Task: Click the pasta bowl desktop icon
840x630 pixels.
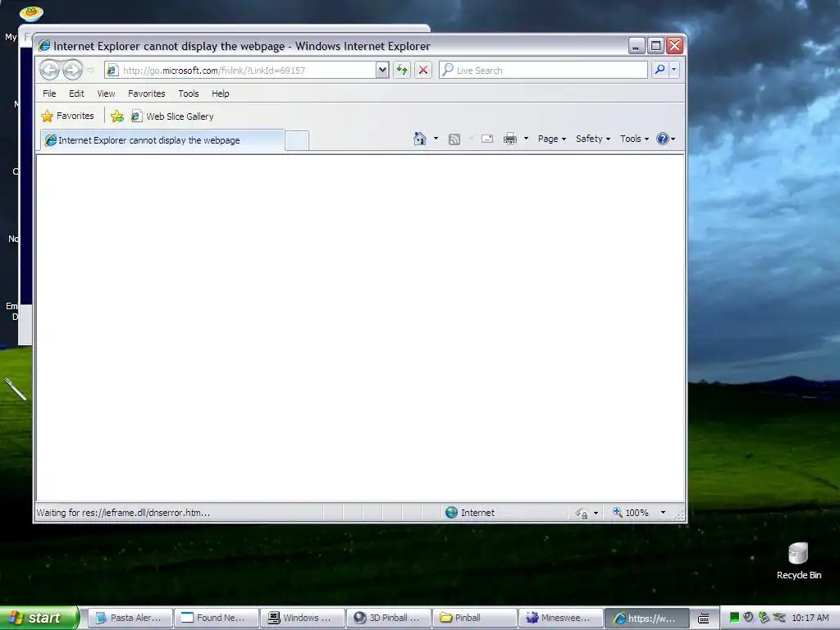Action: click(x=31, y=13)
